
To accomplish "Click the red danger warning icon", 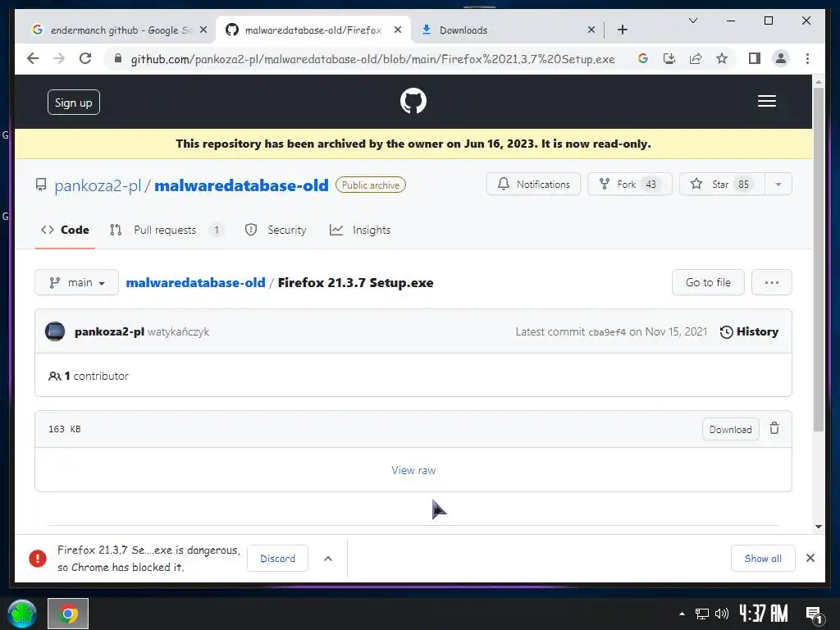I will click(x=38, y=558).
